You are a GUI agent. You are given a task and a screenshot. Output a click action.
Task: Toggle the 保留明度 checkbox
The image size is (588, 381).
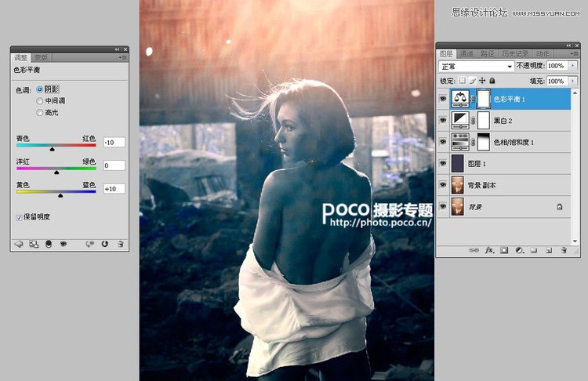19,217
